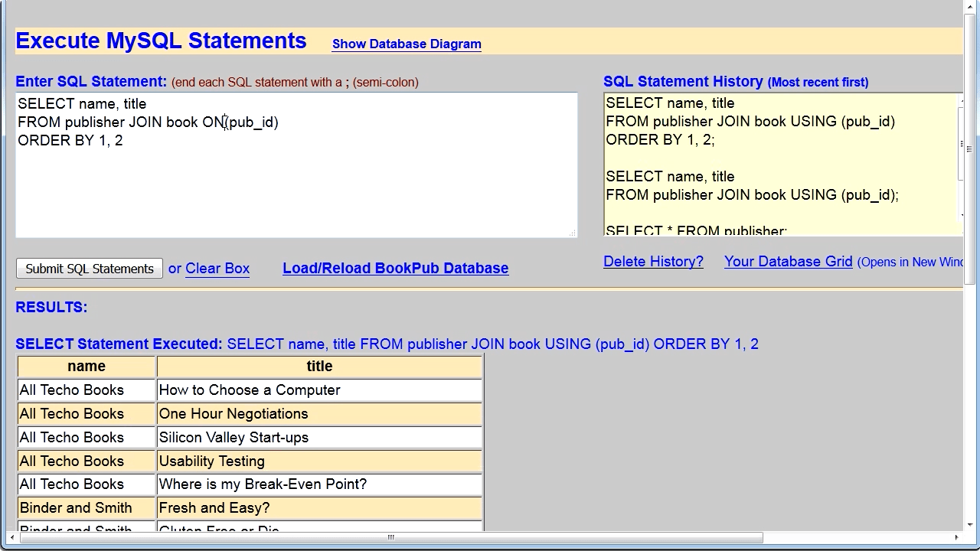Click the Delete History? link

(x=652, y=262)
